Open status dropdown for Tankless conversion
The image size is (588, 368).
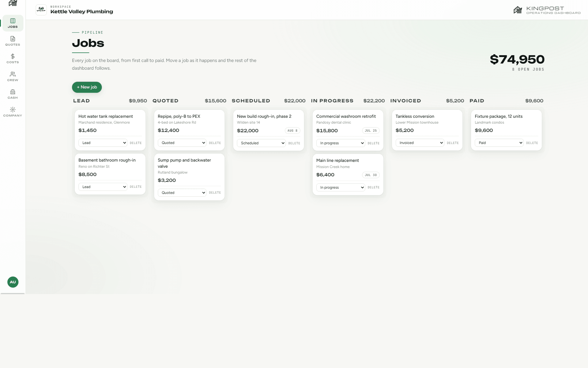420,143
